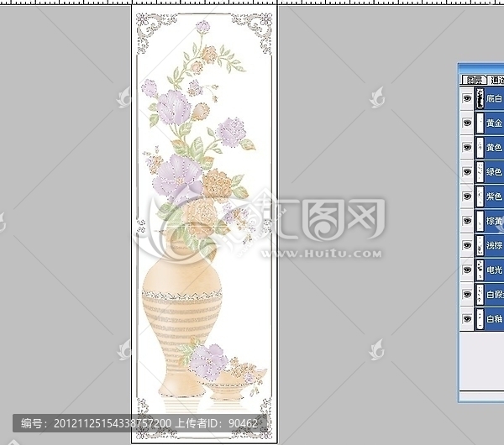Click the 底白 channel name
The image size is (504, 445).
(494, 98)
